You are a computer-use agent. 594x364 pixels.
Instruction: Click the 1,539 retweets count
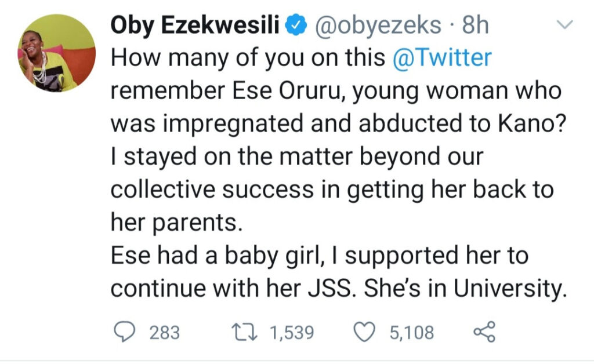pos(292,333)
